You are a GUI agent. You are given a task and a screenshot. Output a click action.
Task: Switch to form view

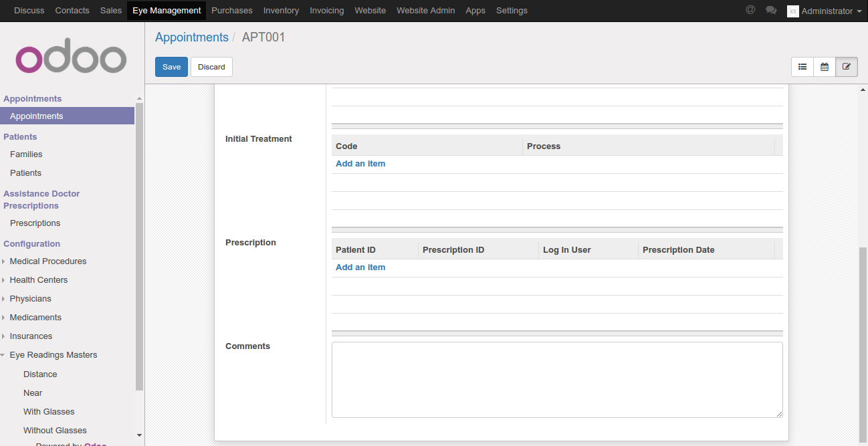[x=847, y=67]
